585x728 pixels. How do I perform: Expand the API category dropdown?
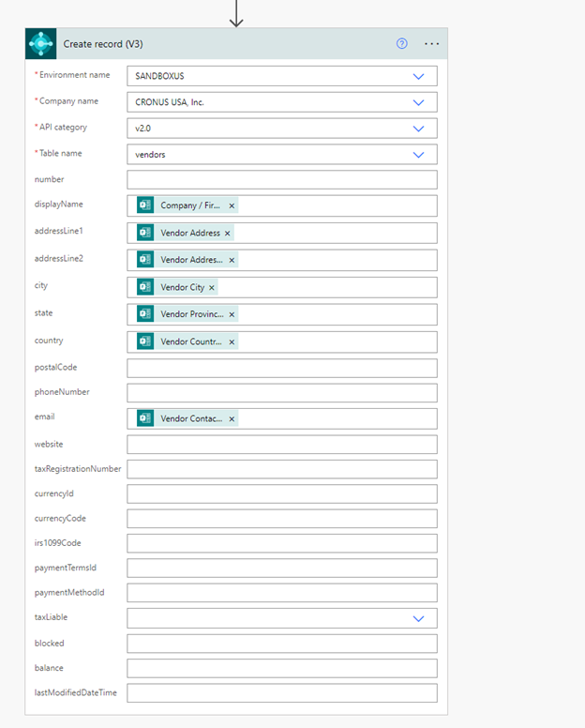point(418,129)
